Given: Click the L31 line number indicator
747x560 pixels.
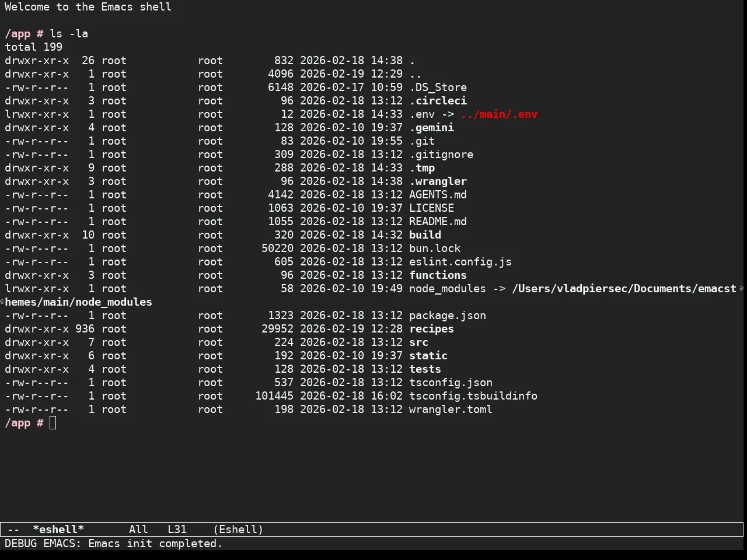Looking at the screenshot, I should [x=177, y=530].
